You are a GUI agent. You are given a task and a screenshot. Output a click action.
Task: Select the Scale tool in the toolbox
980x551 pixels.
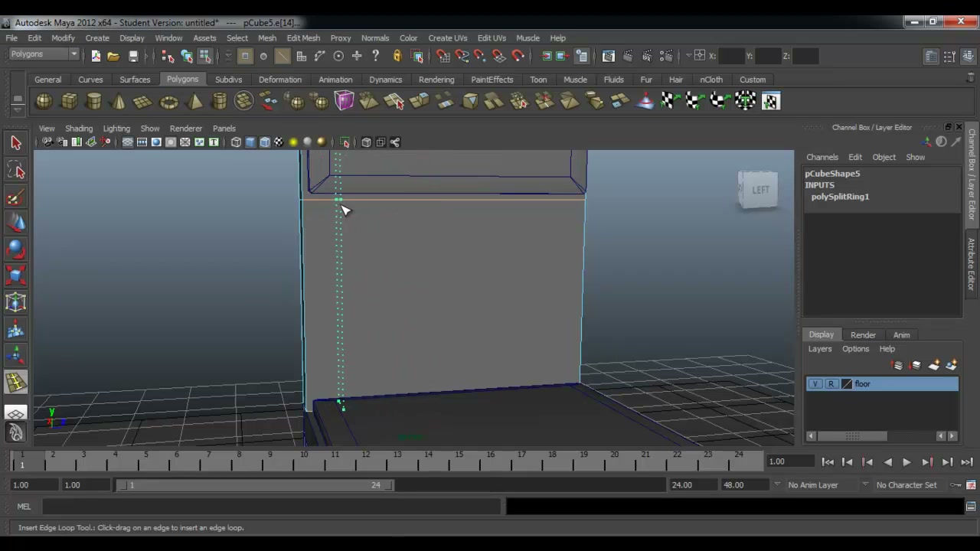[x=15, y=275]
